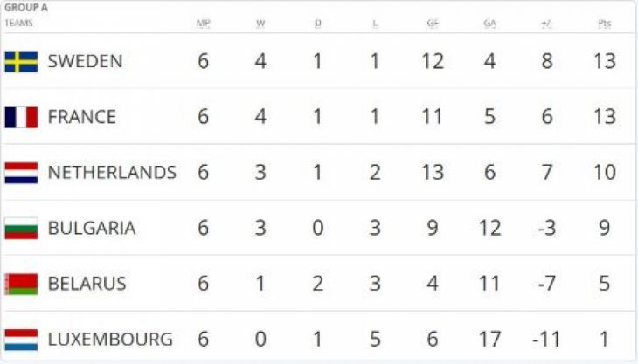638x364 pixels.
Task: Click the Luxembourg flag icon
Action: pos(21,340)
